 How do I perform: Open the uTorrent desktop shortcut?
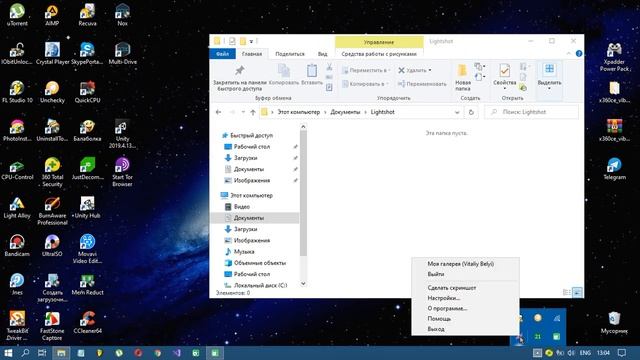(17, 15)
